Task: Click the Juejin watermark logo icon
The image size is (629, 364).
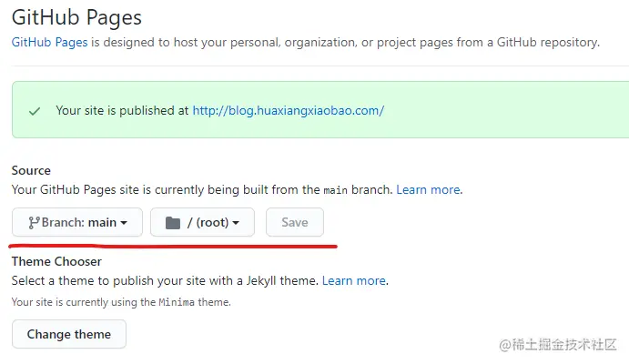Action: tap(505, 344)
